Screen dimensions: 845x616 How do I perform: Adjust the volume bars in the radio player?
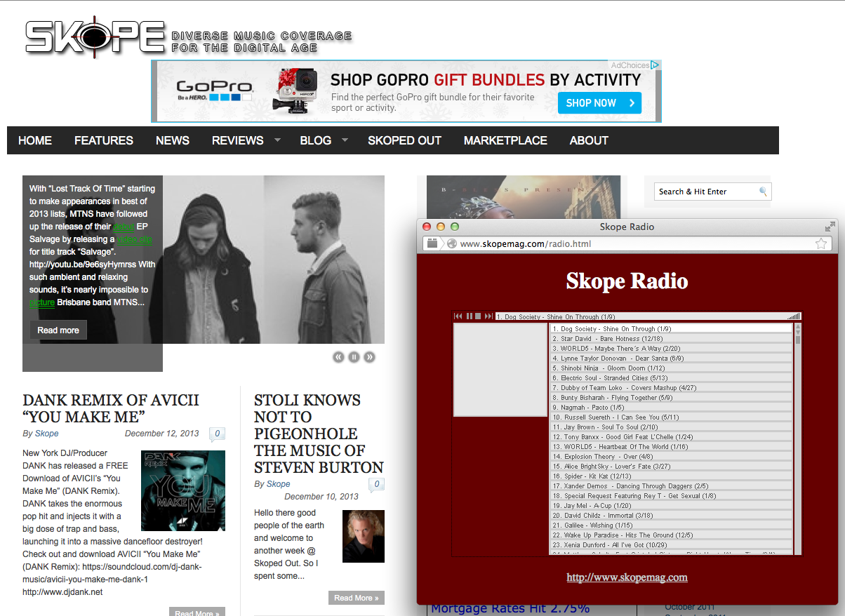(x=794, y=316)
